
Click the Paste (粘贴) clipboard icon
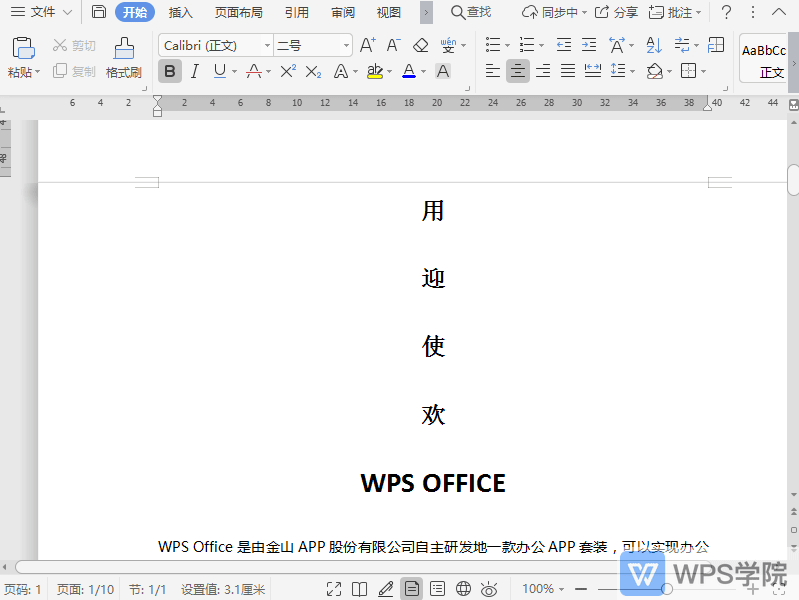(x=23, y=50)
